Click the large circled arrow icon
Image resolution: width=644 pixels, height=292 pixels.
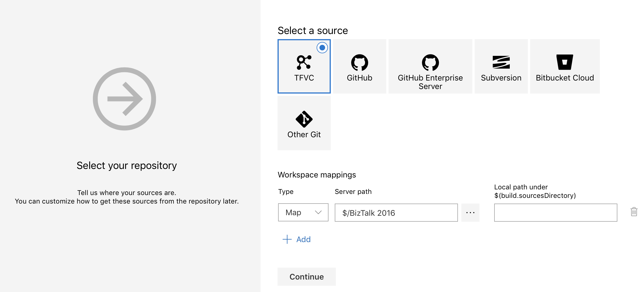[x=125, y=99]
